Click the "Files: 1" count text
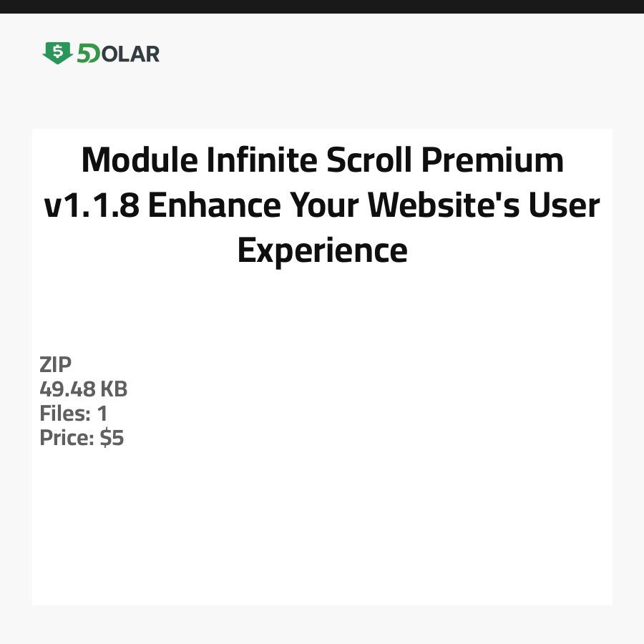 tap(73, 414)
